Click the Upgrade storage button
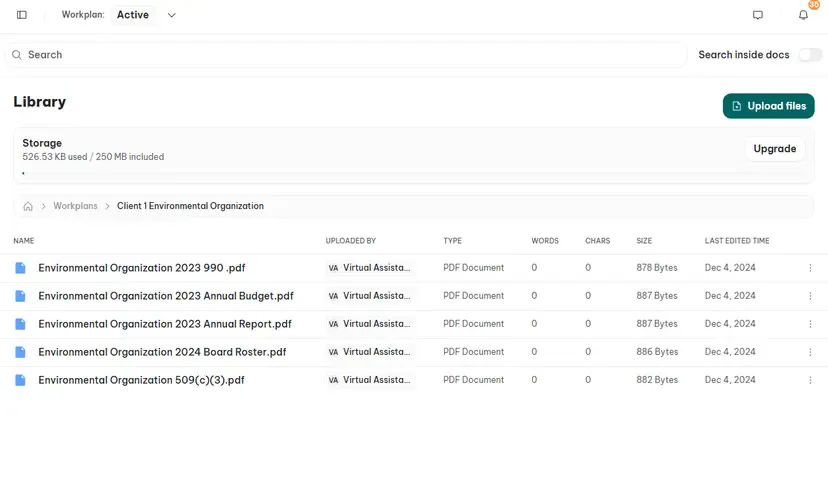Image resolution: width=828 pixels, height=484 pixels. (775, 149)
